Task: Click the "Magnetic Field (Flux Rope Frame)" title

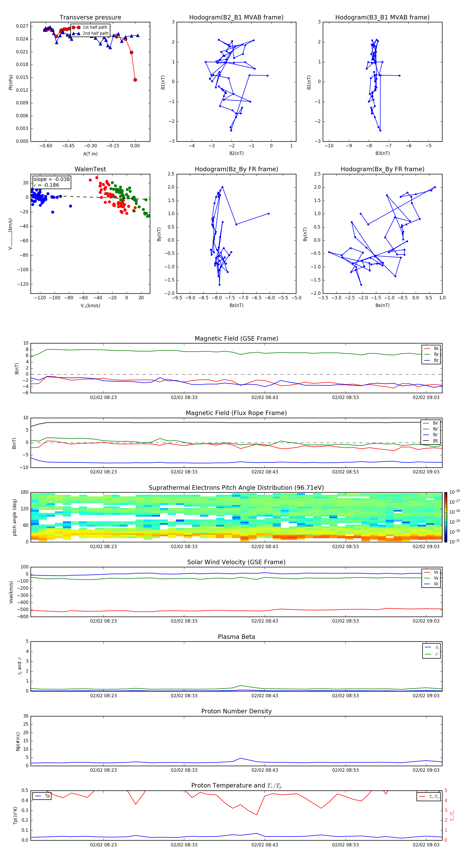Action: point(236,413)
